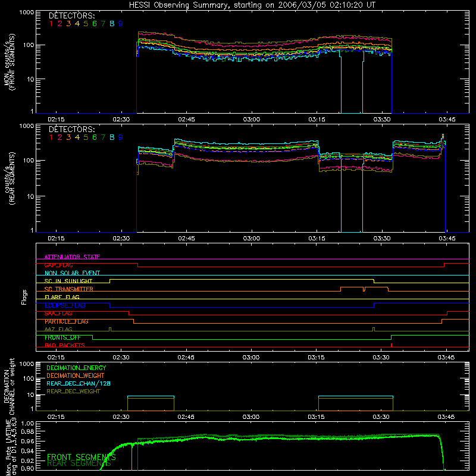Click detector 9 in front segments legend
This screenshot has height=476, width=476.
[121, 24]
